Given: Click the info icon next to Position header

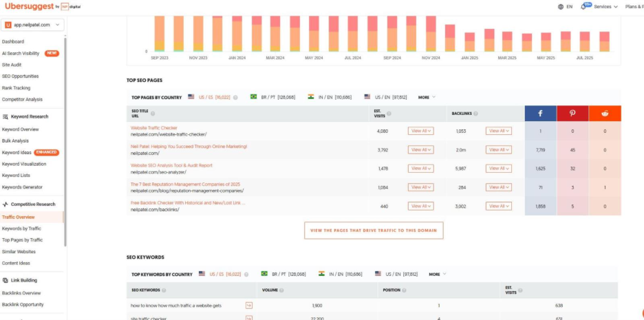Looking at the screenshot, I should point(404,290).
